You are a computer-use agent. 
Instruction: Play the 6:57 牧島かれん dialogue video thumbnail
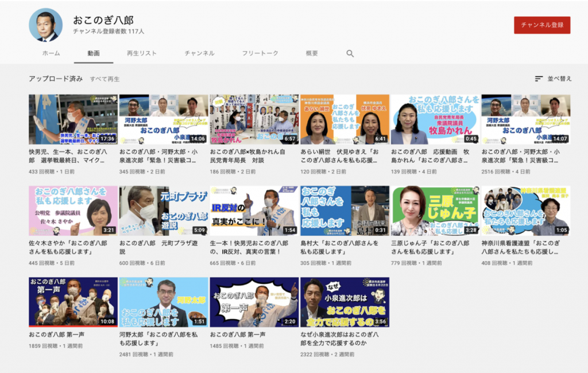click(x=254, y=119)
